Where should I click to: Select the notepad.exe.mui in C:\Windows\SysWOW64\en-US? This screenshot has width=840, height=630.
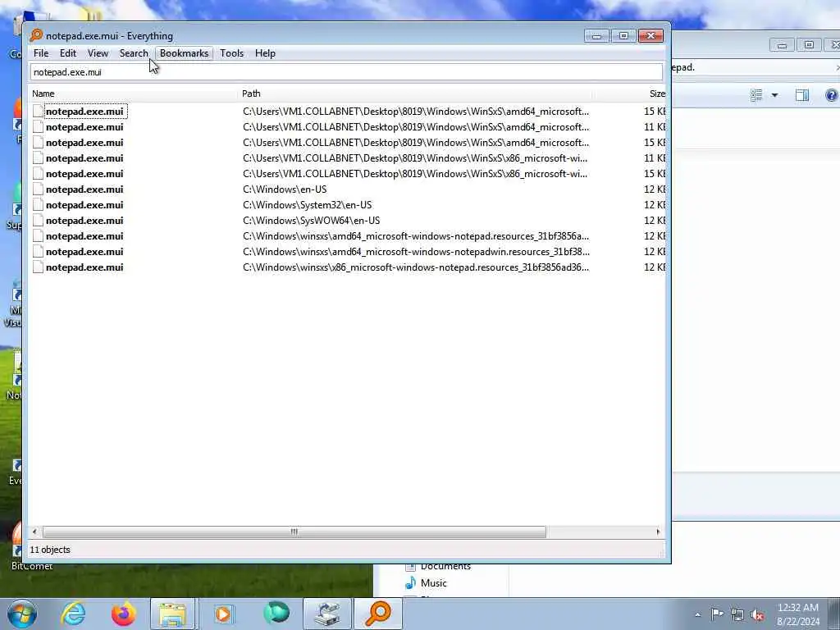84,220
